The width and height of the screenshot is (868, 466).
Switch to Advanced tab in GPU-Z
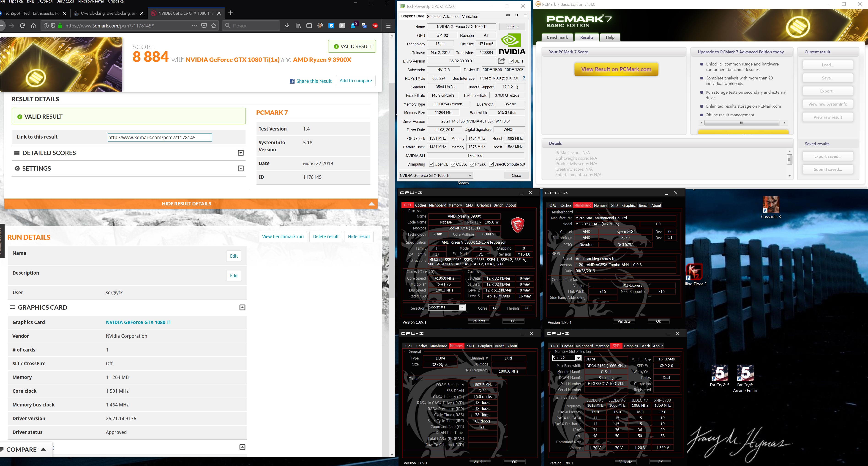point(451,16)
